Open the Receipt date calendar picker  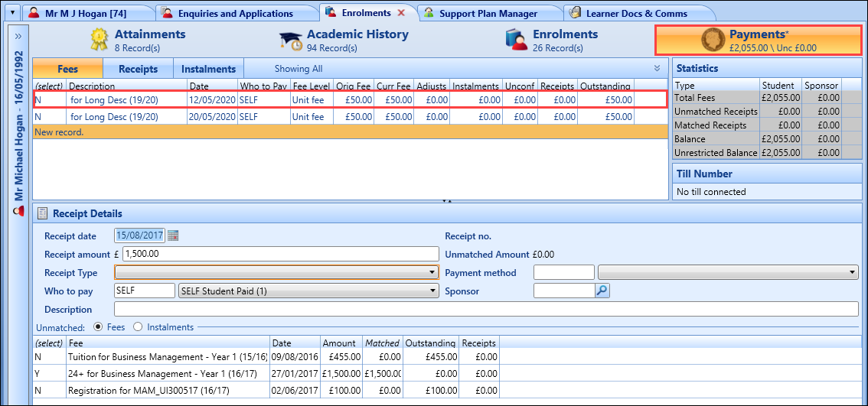(173, 235)
